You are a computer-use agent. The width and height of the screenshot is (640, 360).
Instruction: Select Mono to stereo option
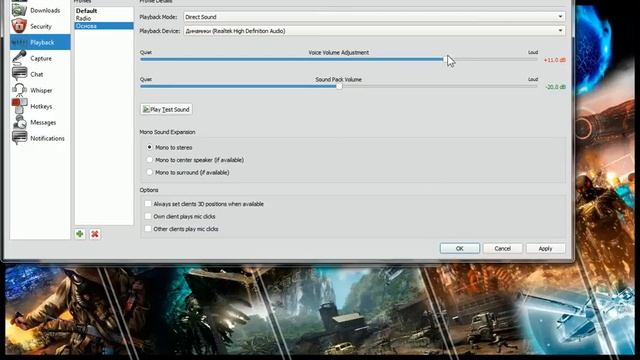point(149,147)
